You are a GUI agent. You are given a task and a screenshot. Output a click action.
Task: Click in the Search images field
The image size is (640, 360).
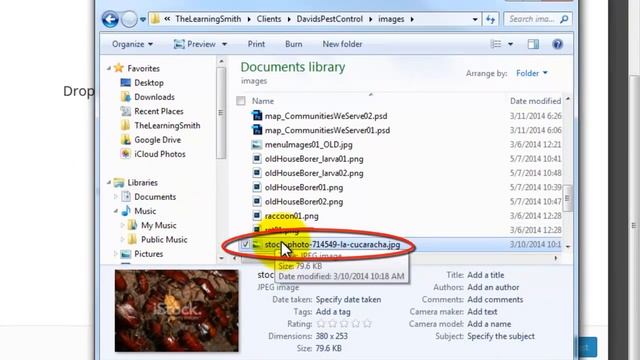point(532,19)
